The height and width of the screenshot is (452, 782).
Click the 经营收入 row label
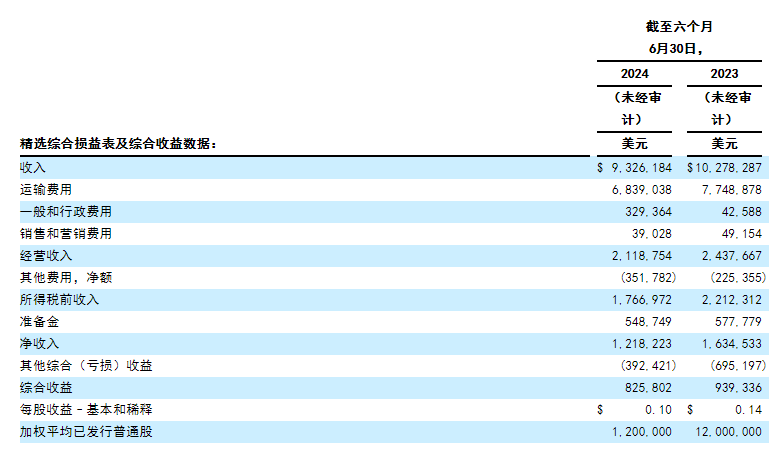click(46, 255)
